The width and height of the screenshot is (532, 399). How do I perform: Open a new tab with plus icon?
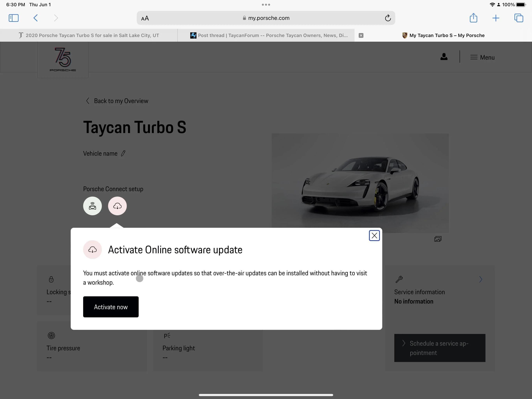click(x=496, y=18)
